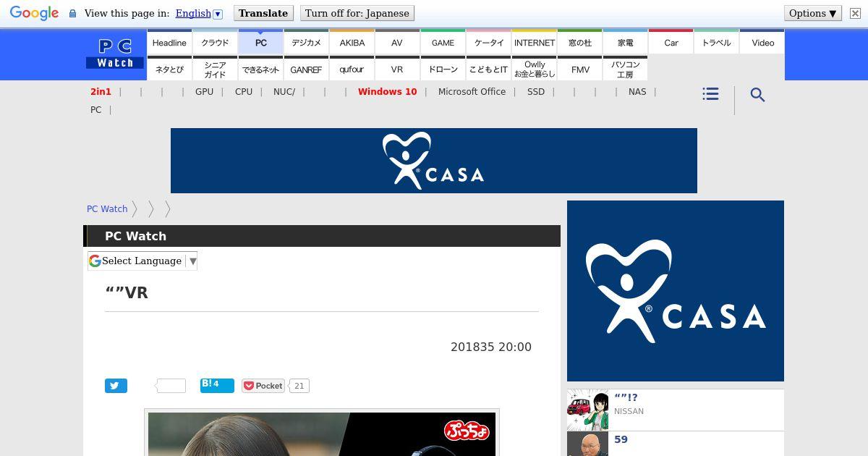Open the qufour tab
The width and height of the screenshot is (868, 456).
point(352,69)
